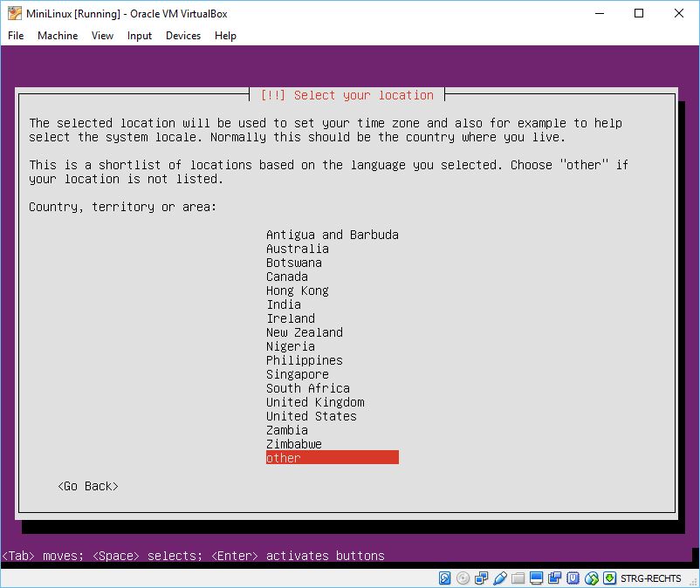
Task: Click the shared folders status icon
Action: coord(518,578)
